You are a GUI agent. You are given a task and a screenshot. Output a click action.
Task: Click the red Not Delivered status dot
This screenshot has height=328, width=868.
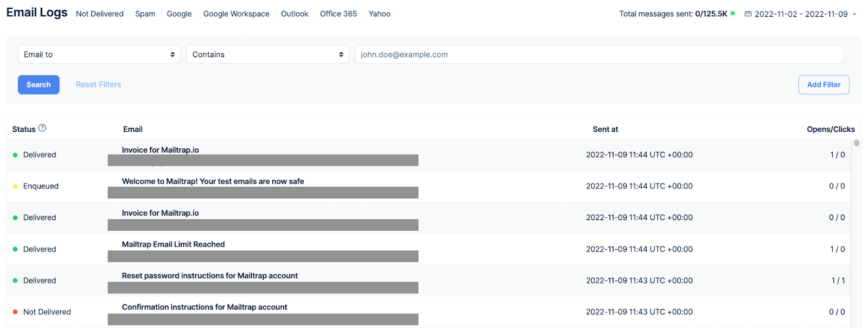click(x=15, y=312)
